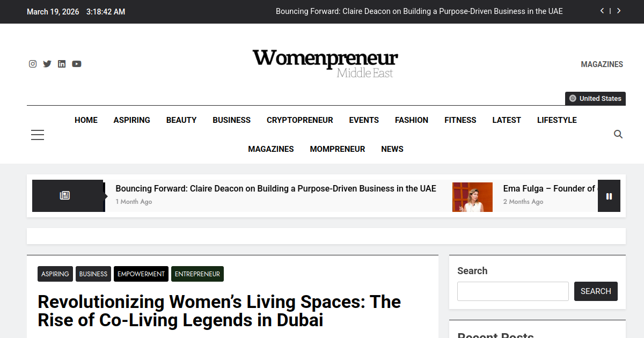
Task: Open the search magnifier icon
Action: coord(618,134)
